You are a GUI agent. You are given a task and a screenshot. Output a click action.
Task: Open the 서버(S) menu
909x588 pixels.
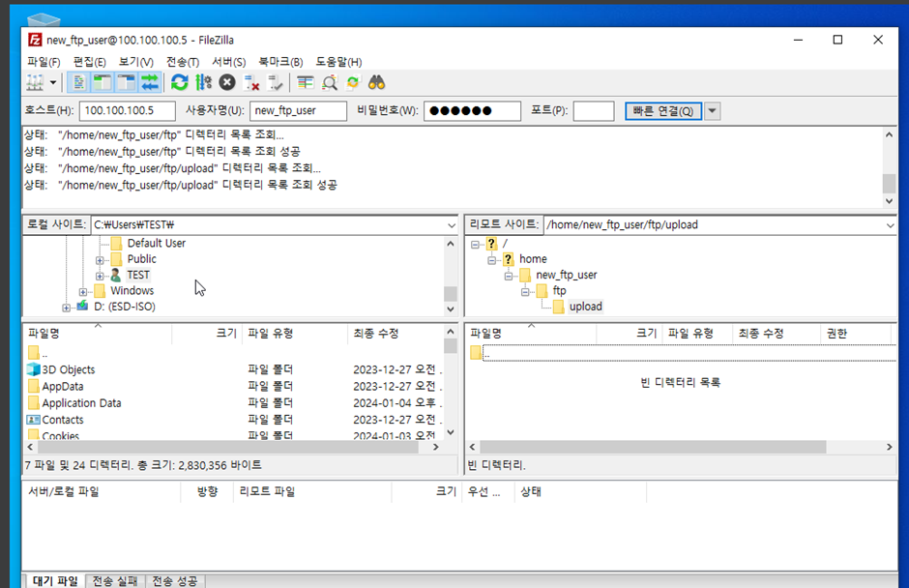coord(228,62)
